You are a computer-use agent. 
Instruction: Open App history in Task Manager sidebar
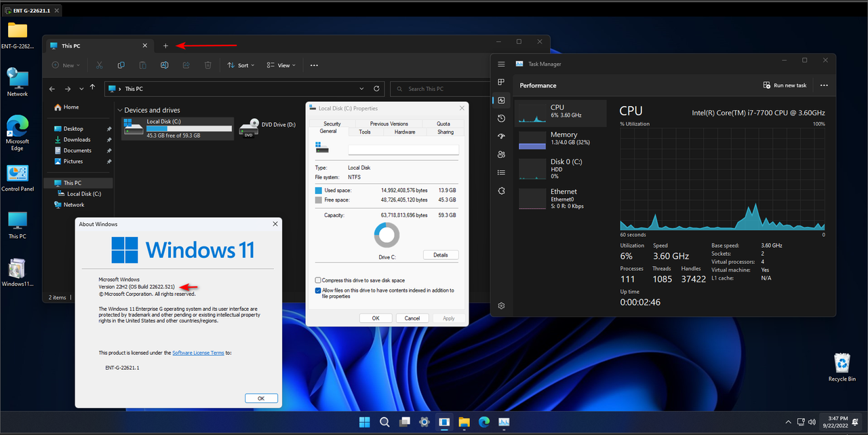tap(501, 119)
